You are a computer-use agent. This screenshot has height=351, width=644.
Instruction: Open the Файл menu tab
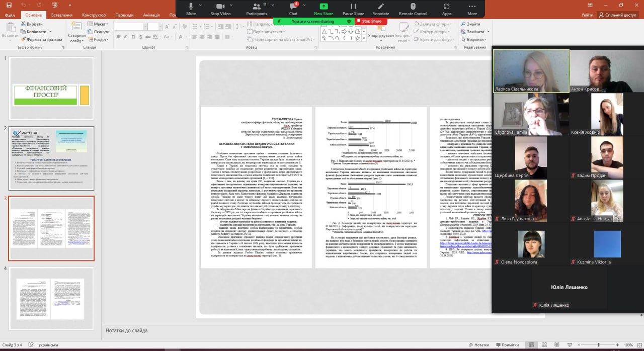(x=10, y=15)
